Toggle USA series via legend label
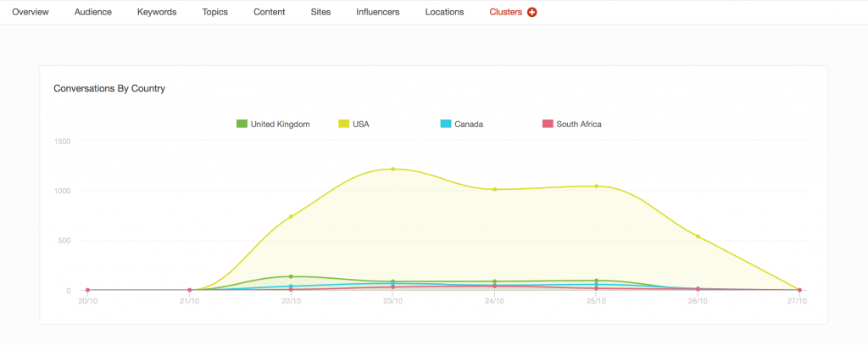The image size is (868, 345). 361,124
